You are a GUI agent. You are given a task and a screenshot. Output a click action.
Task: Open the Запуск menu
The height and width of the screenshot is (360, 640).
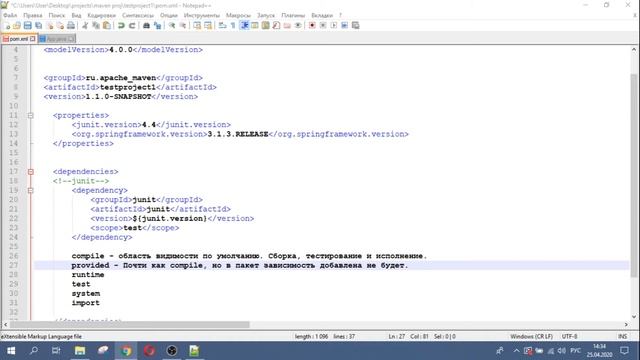pos(266,15)
